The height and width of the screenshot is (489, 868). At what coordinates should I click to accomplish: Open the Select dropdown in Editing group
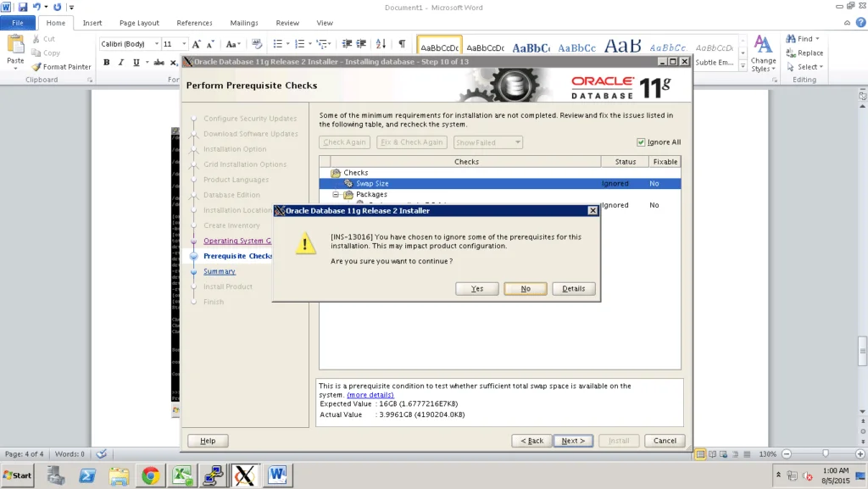tap(806, 66)
